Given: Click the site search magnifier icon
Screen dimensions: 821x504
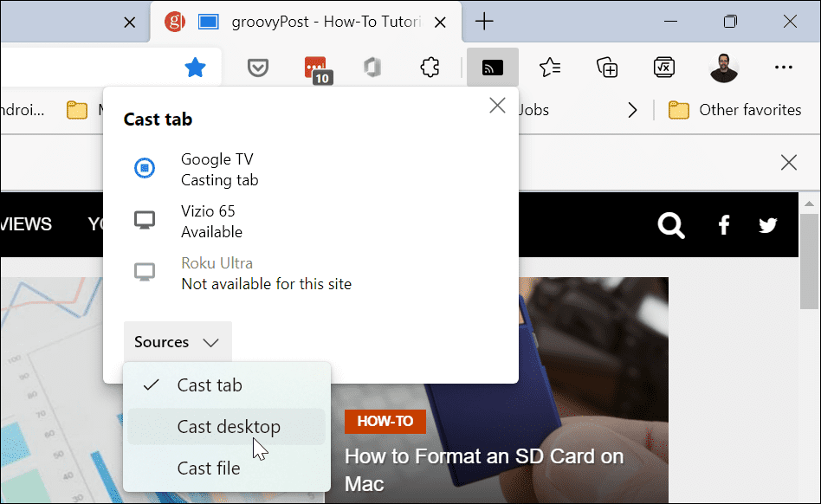Looking at the screenshot, I should point(671,225).
